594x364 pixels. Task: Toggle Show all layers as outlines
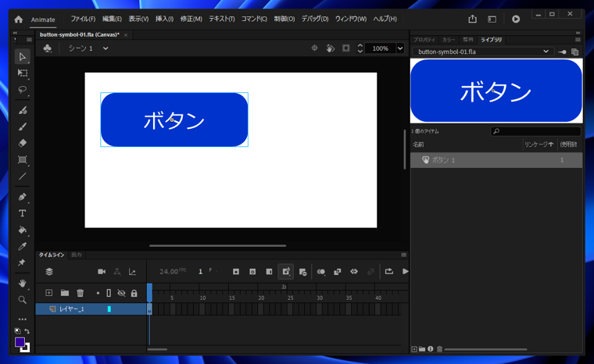(x=109, y=293)
